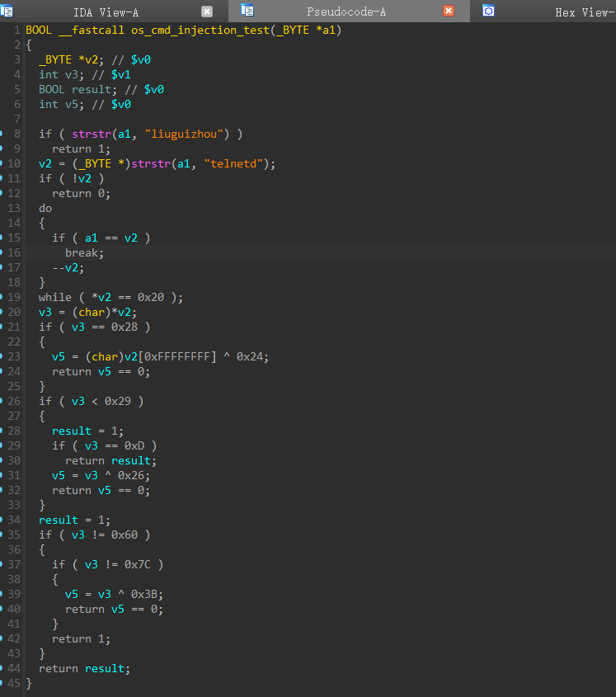This screenshot has height=697, width=616.
Task: Click the 0xFFFFFFFF array index
Action: pos(177,356)
